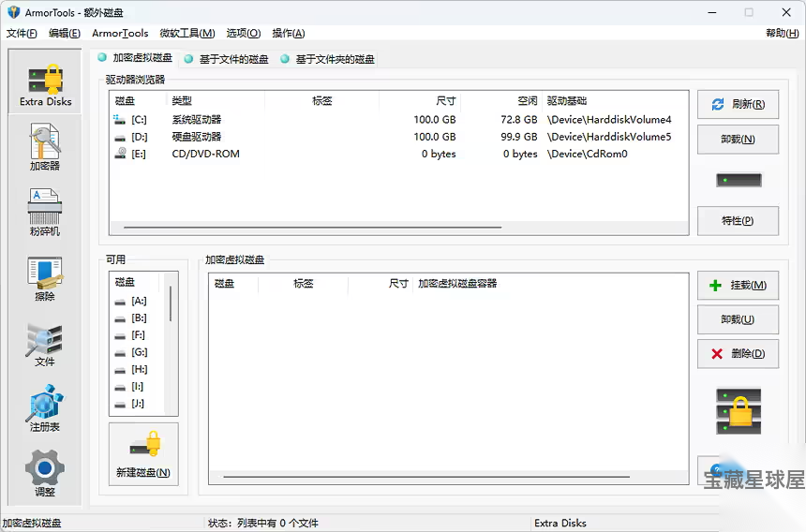Open the 帮助(H) menu
Image resolution: width=806 pixels, height=532 pixels.
[782, 33]
